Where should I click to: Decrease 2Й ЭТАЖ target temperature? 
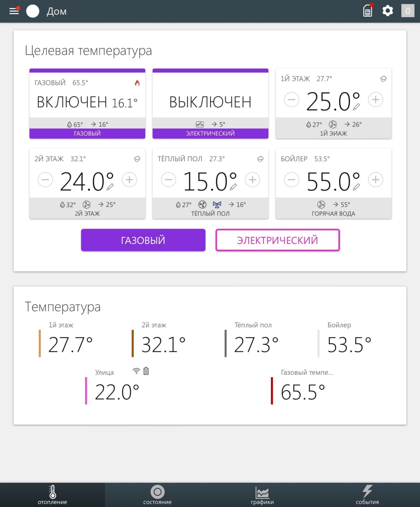[x=45, y=180]
